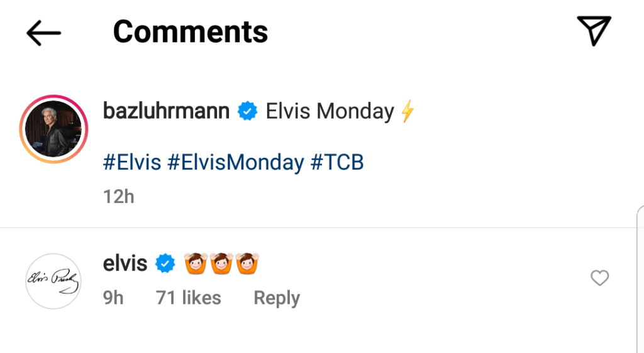Click the 9h comment timestamp
644x353 pixels.
[113, 298]
